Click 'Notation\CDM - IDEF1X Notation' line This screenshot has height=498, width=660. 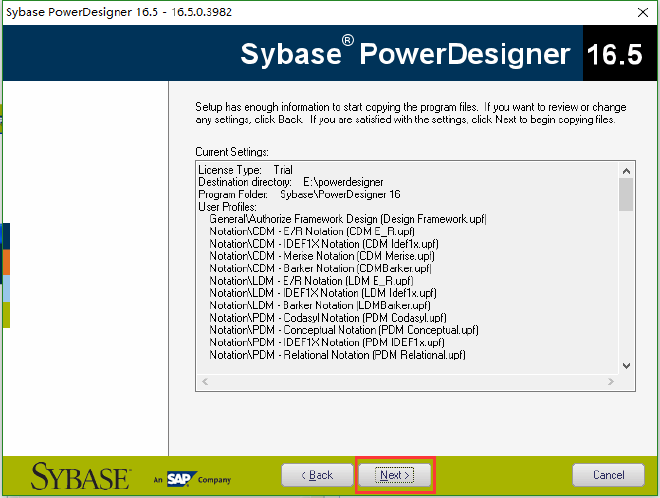324,244
